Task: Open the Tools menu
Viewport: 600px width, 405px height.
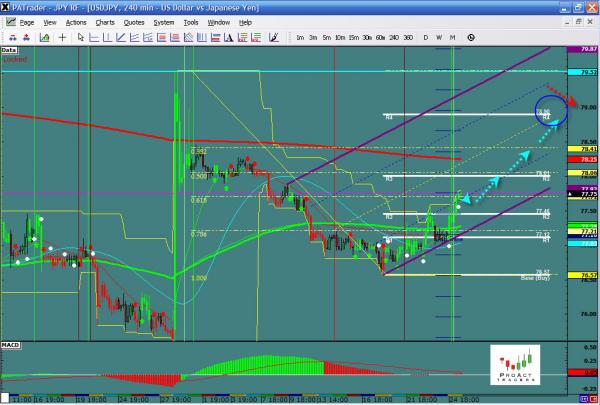Action: [x=189, y=21]
